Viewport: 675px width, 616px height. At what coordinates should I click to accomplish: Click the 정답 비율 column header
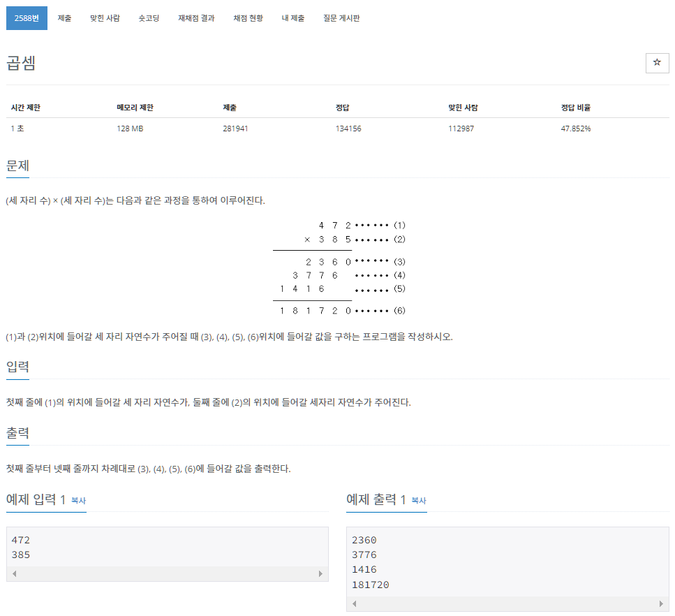[x=576, y=108]
